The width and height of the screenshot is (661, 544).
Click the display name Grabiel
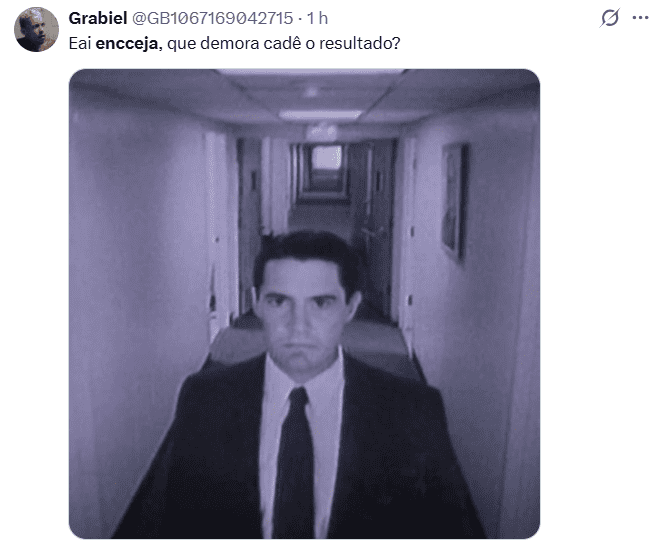click(98, 18)
